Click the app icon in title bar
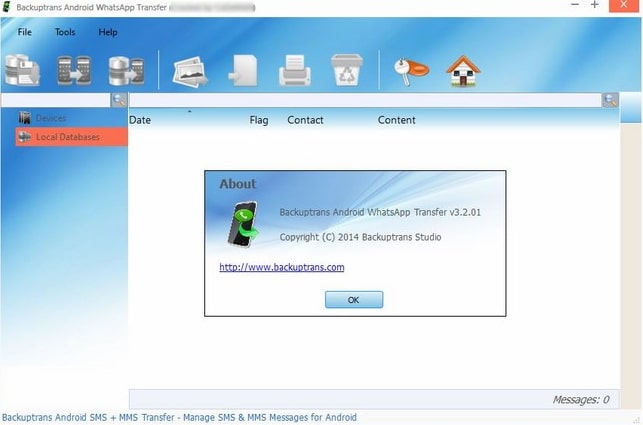Image resolution: width=643 pixels, height=425 pixels. click(x=7, y=7)
